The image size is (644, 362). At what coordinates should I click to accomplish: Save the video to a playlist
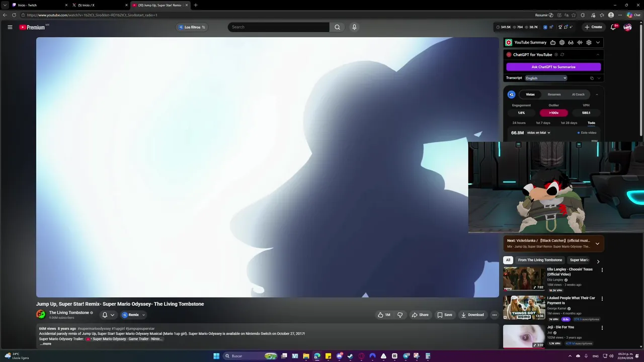coord(445,315)
